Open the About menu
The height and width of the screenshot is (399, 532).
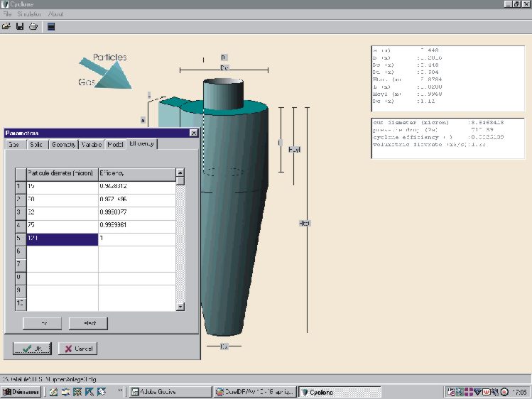point(55,14)
